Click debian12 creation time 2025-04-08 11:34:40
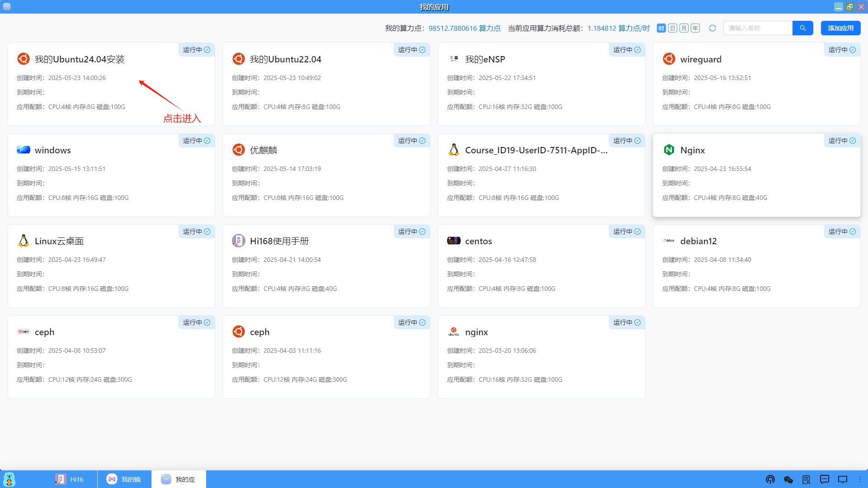Viewport: 868px width, 488px height. pyautogui.click(x=722, y=260)
